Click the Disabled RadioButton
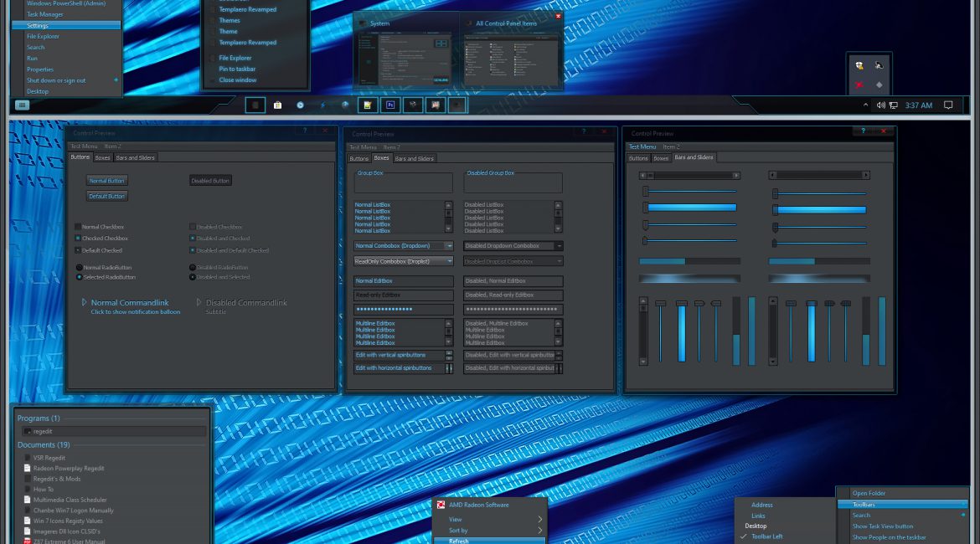The image size is (980, 544). pos(193,267)
